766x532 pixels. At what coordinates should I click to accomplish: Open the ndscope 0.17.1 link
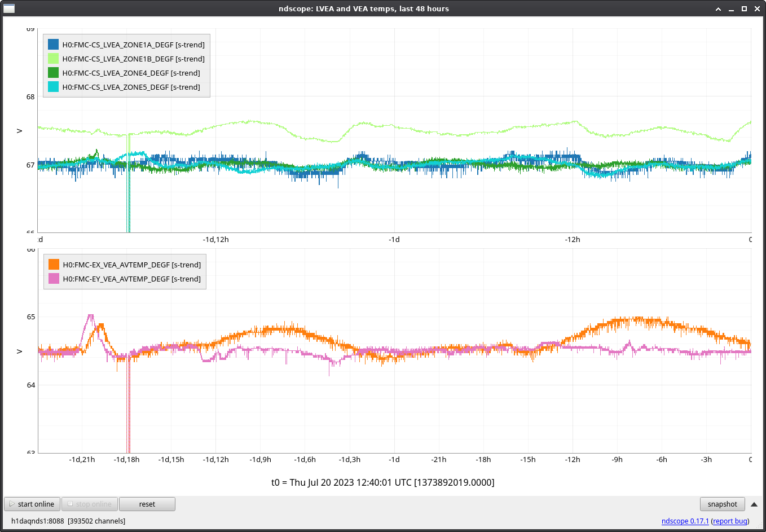pos(685,521)
